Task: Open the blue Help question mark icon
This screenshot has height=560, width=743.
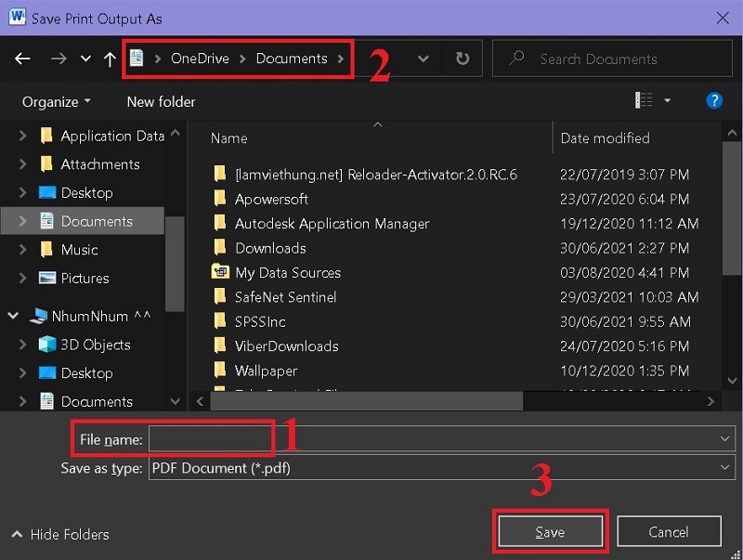Action: pos(714,100)
